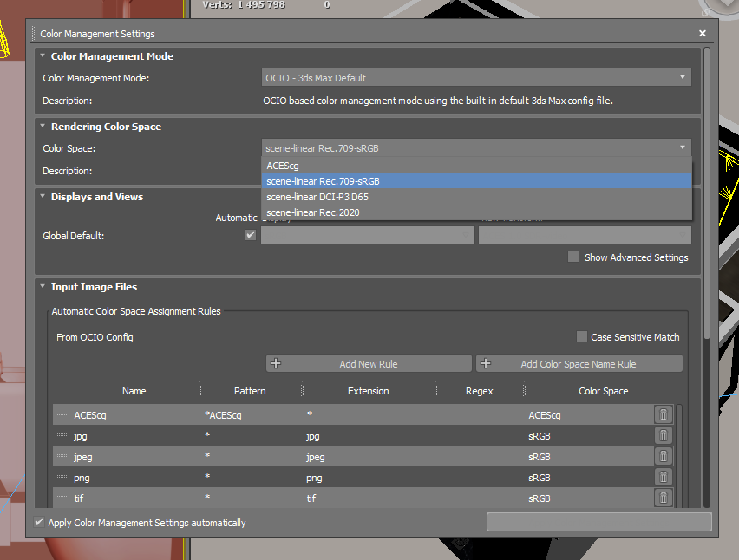
Task: Delete the jpg rule with trash icon
Action: pos(664,436)
